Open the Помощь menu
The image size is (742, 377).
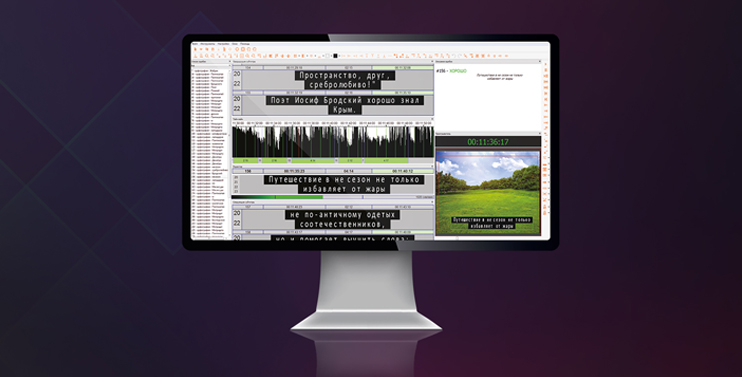[245, 44]
